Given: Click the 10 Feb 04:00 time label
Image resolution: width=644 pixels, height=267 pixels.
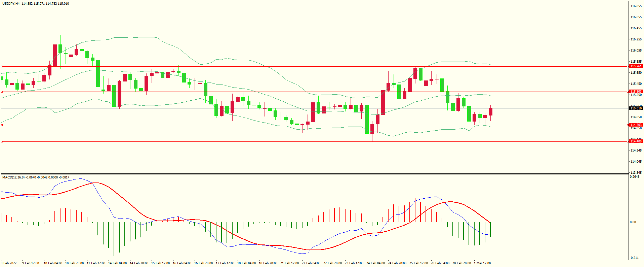Looking at the screenshot, I should point(53,263).
